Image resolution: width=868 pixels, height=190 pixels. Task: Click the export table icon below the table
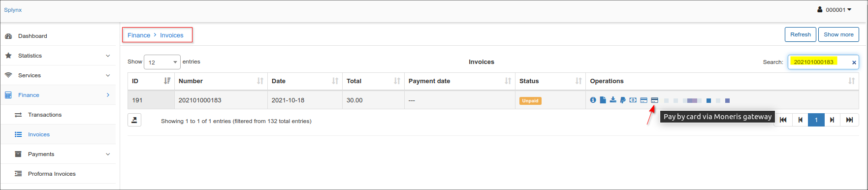(x=134, y=120)
